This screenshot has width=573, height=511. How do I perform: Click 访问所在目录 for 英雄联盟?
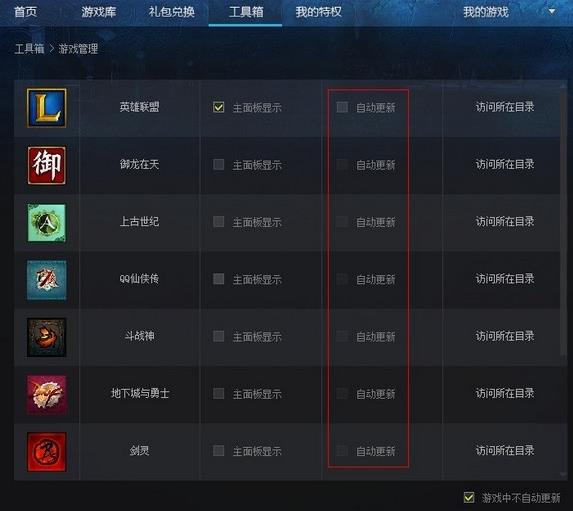(x=505, y=107)
